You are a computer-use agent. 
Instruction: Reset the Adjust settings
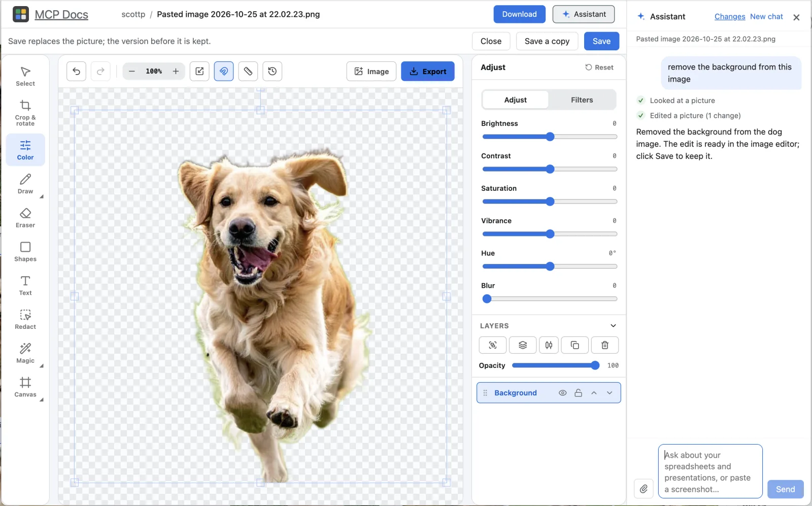[x=599, y=68]
